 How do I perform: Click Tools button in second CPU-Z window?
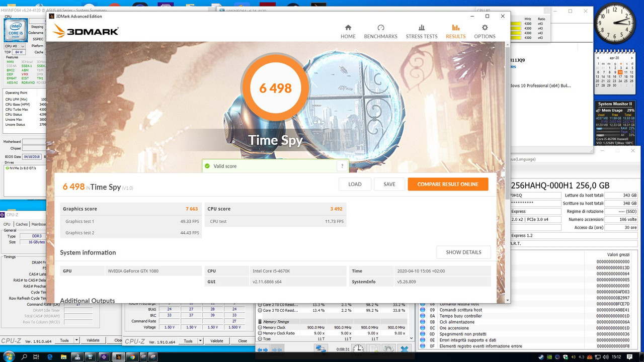pos(188,341)
